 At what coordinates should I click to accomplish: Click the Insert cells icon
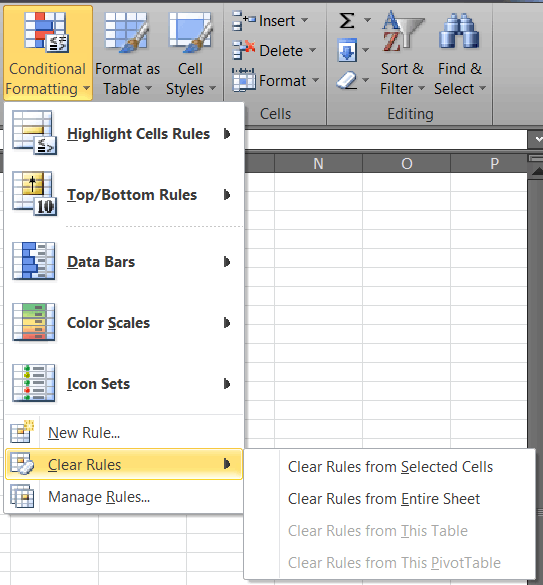pyautogui.click(x=243, y=21)
